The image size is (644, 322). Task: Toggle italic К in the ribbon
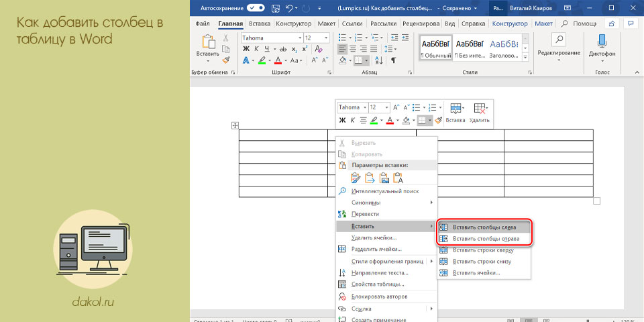click(x=257, y=49)
